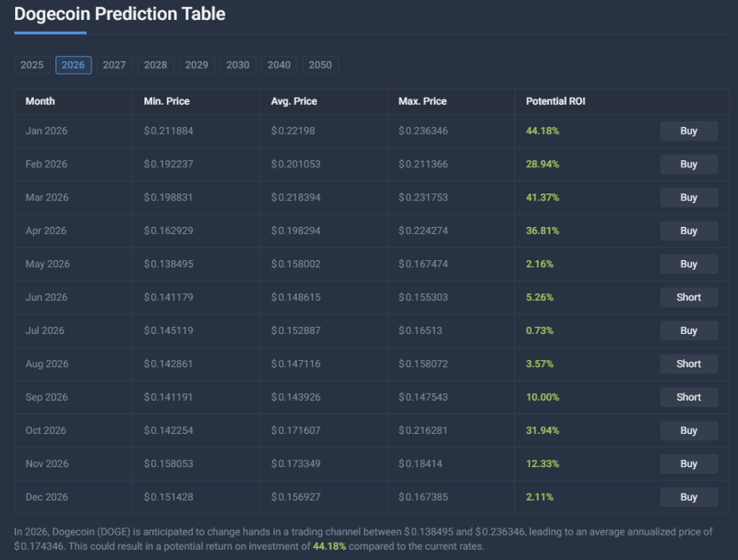Click the Avg. Price column header
The height and width of the screenshot is (560, 738).
pyautogui.click(x=294, y=102)
